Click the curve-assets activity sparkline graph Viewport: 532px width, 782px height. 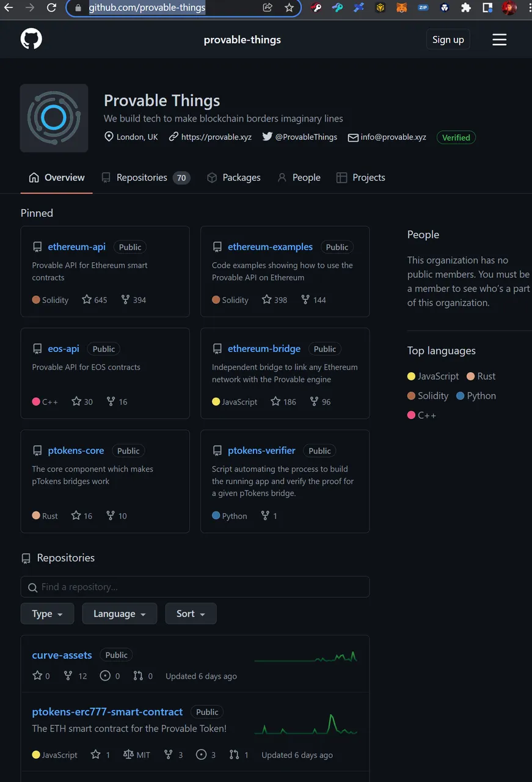coord(306,657)
